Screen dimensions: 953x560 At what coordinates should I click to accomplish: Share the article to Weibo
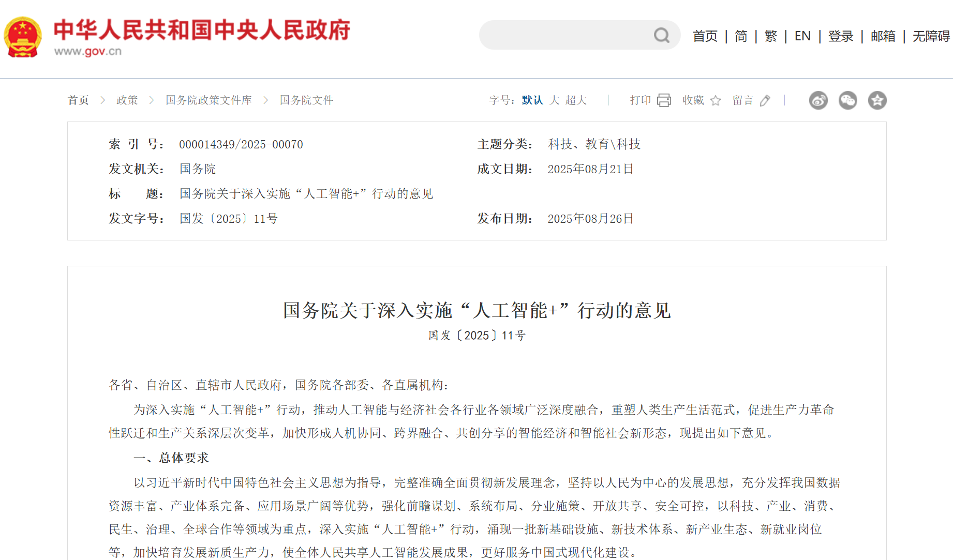(x=818, y=100)
